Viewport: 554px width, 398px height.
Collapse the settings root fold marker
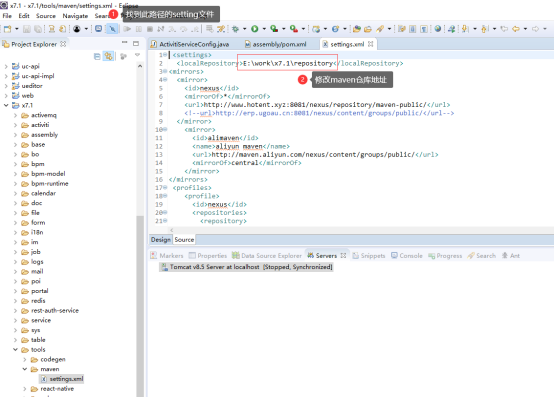[165, 55]
